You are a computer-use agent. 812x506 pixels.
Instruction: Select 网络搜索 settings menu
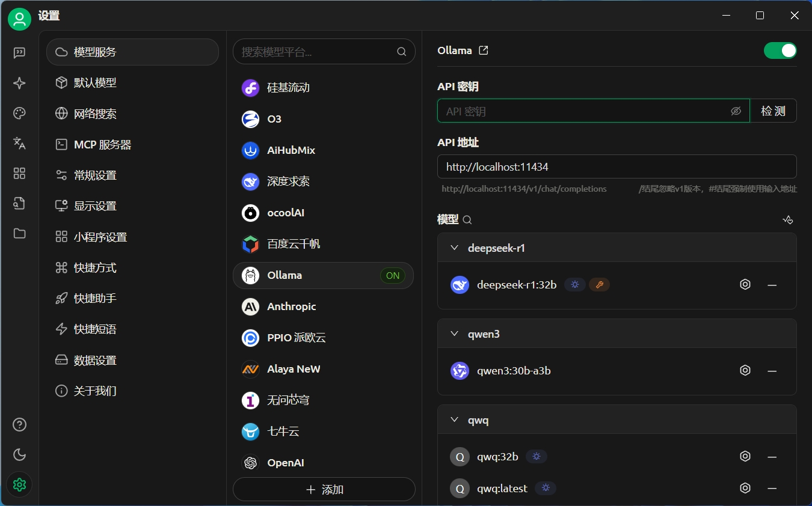coord(132,114)
